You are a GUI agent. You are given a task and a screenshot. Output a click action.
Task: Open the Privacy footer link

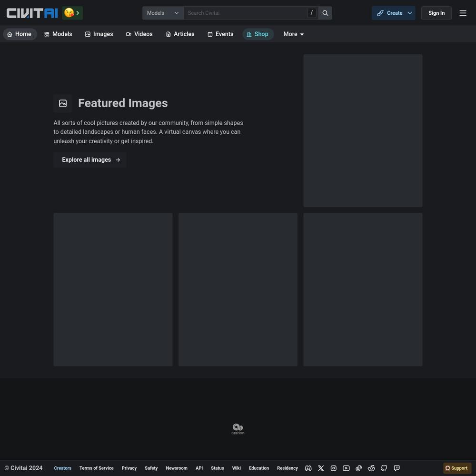pyautogui.click(x=129, y=468)
